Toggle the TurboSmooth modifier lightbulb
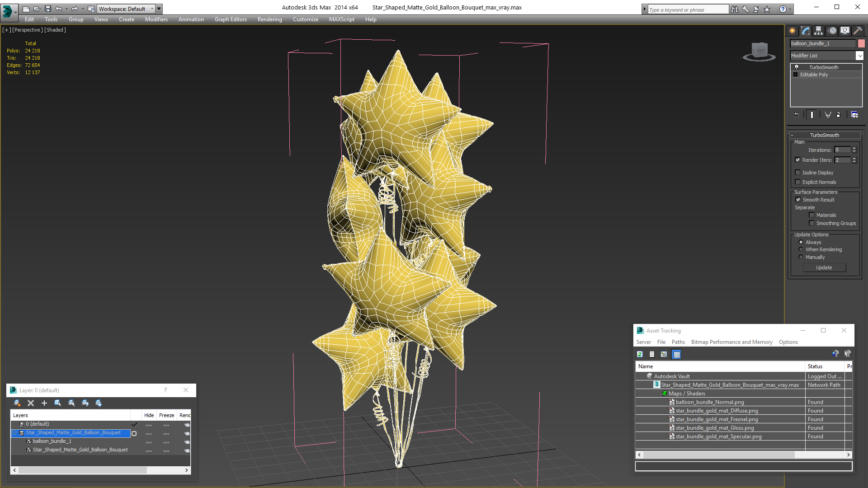 (x=797, y=67)
